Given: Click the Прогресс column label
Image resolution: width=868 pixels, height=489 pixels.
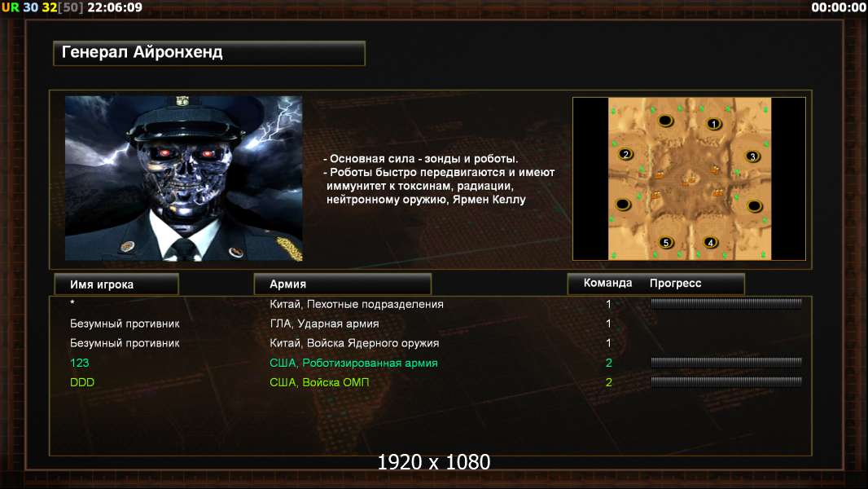Looking at the screenshot, I should [x=675, y=283].
